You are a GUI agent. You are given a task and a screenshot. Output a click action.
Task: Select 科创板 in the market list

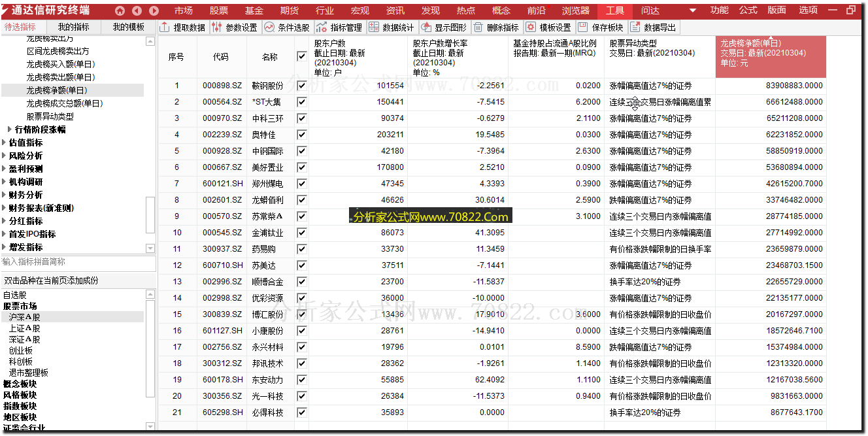[x=21, y=361]
